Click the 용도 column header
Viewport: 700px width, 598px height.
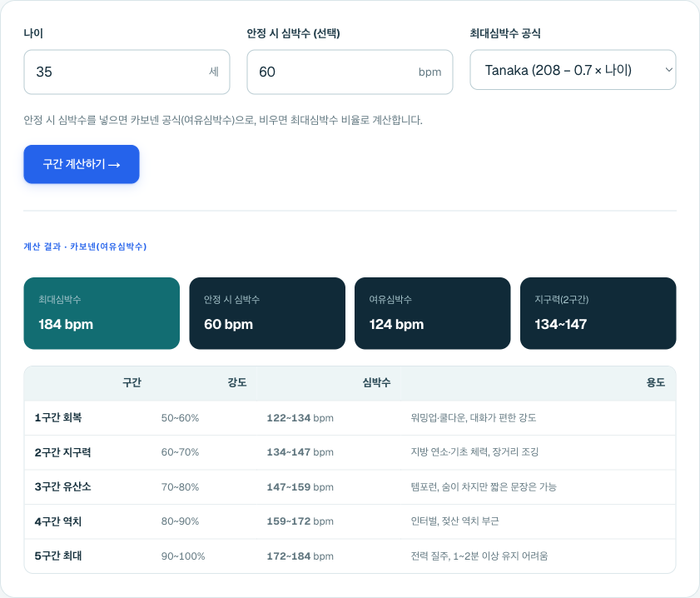[655, 382]
